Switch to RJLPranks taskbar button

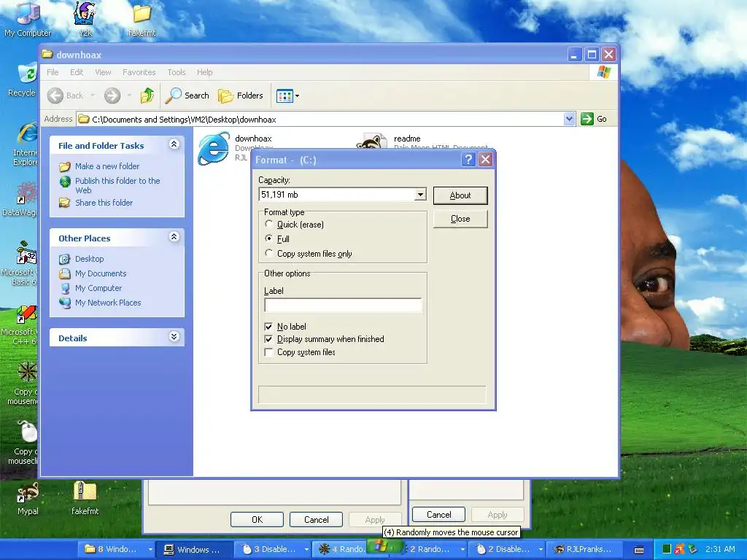coord(583,549)
